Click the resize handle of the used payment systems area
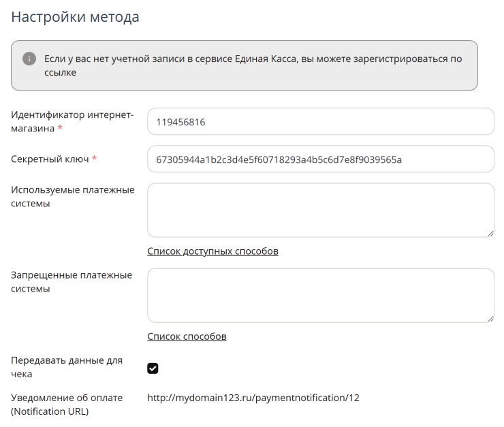504x427 pixels. pos(490,234)
